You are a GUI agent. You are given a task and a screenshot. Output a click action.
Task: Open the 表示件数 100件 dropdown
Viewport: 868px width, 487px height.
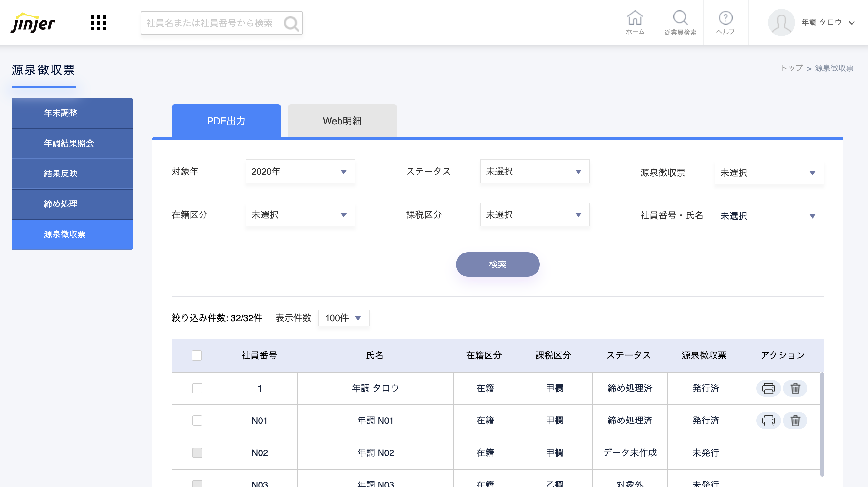point(343,318)
